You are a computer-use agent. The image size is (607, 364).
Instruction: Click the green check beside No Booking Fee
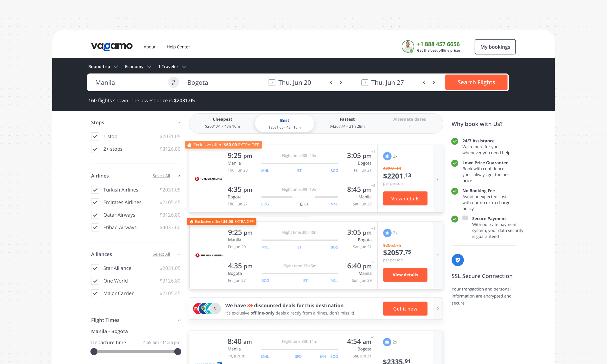(x=455, y=191)
